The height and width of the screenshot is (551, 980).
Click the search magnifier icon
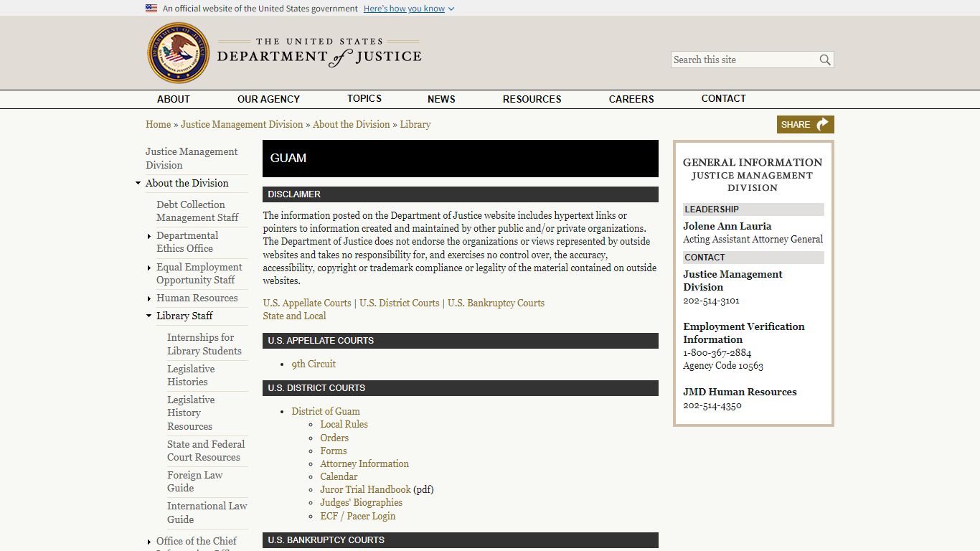pos(825,60)
